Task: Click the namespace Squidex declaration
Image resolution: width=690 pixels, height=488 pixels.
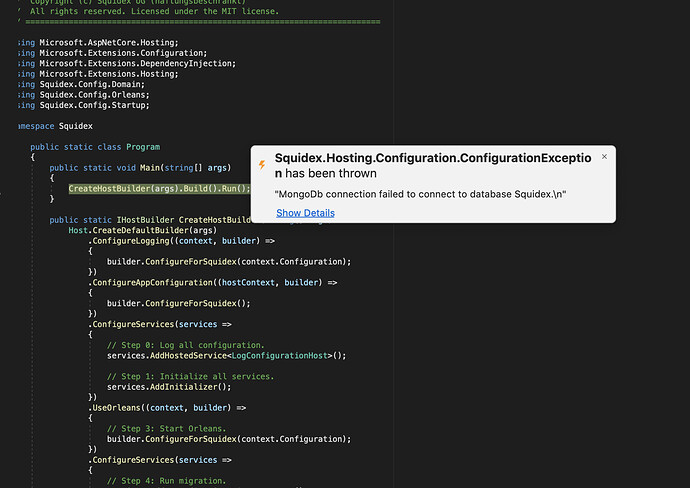Action: pos(55,126)
